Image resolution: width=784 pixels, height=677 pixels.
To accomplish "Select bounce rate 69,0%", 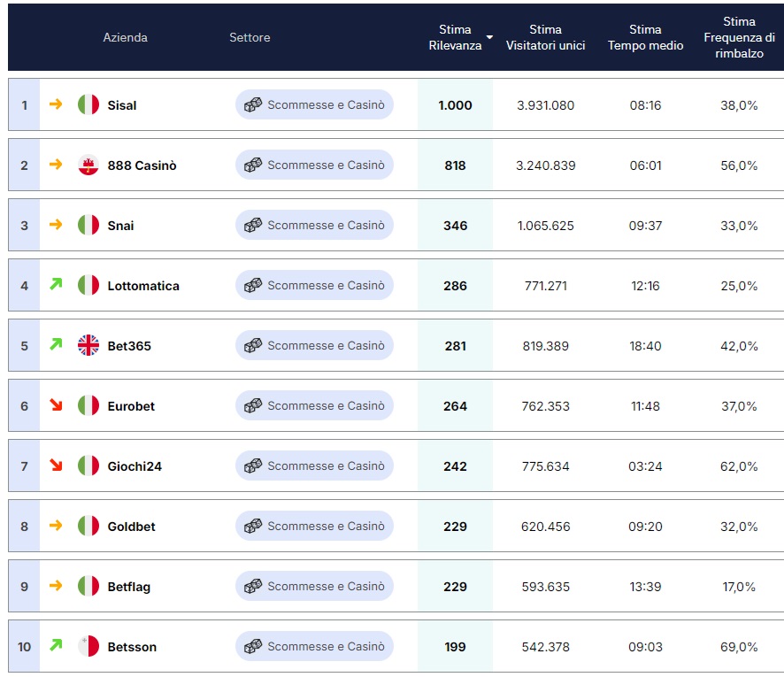I will pos(739,647).
